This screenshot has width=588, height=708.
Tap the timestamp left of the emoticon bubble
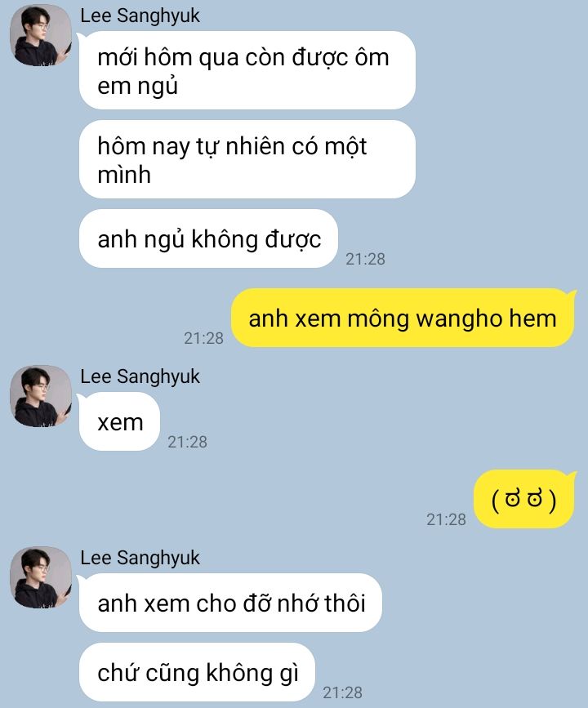point(446,519)
